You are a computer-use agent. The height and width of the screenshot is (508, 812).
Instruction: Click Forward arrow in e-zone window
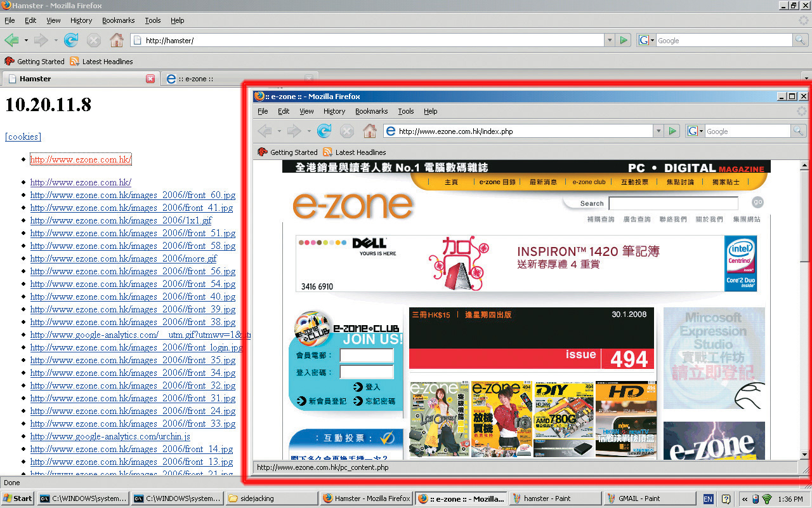(x=294, y=131)
